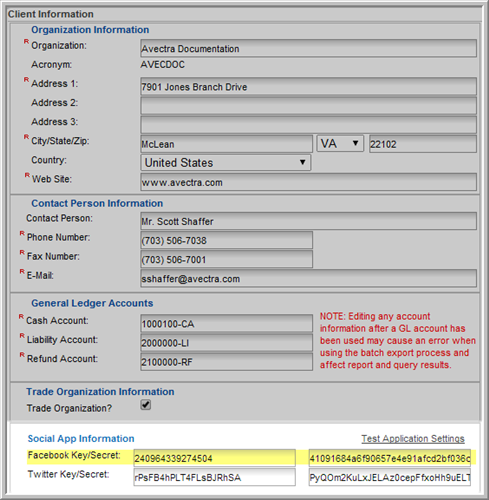
Task: Edit the Refund Account field
Action: [226, 362]
